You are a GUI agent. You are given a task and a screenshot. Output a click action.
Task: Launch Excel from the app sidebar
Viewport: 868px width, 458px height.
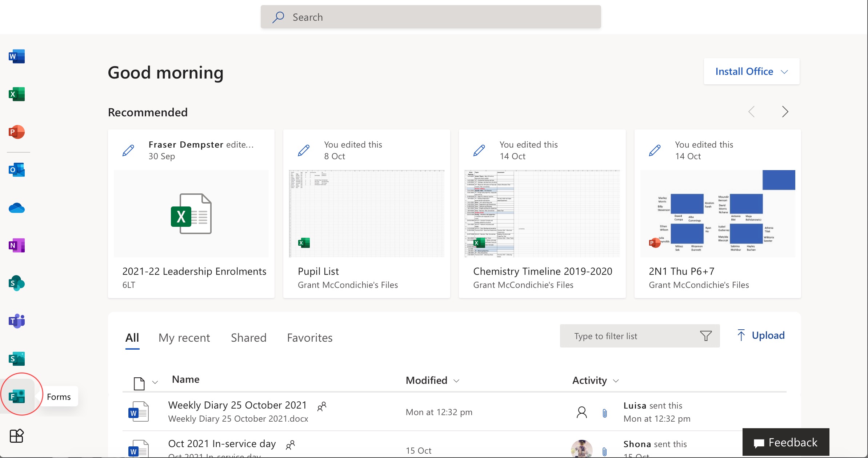click(x=17, y=94)
